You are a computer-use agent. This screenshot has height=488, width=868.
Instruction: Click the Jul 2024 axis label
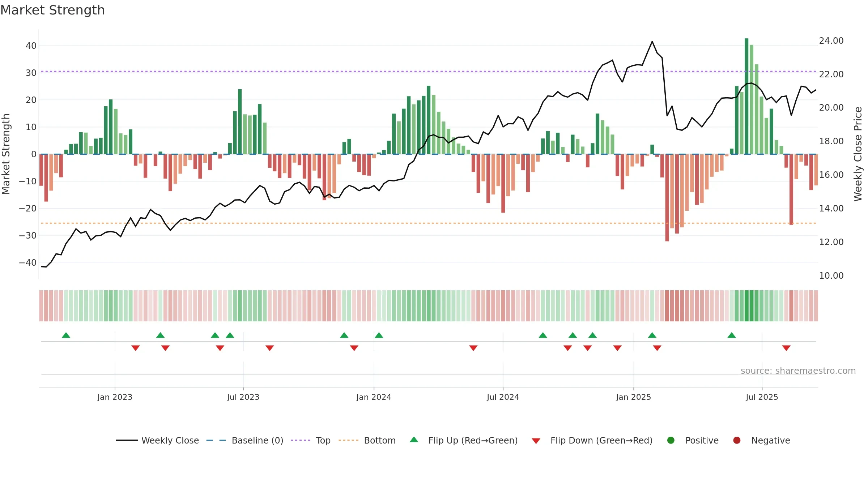pos(503,397)
